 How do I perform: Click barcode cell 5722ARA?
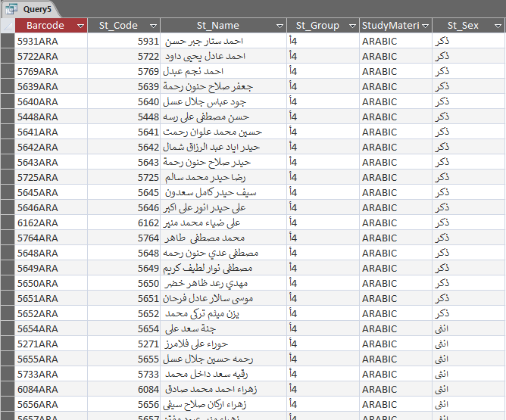click(51, 57)
